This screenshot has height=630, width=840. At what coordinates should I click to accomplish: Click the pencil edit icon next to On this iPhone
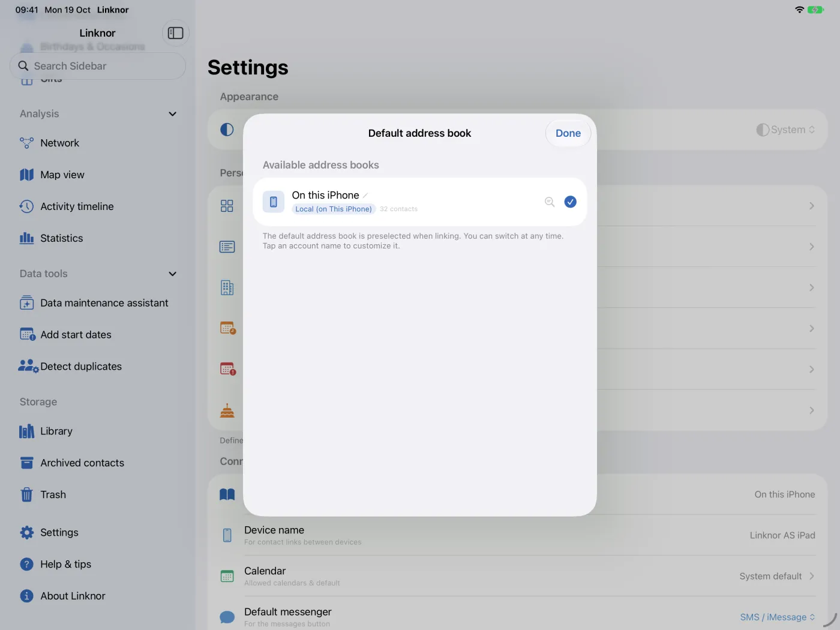[x=365, y=196]
